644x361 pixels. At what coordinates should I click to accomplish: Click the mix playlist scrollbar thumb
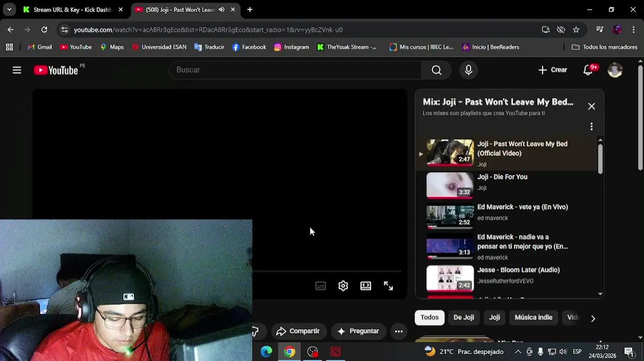tap(600, 158)
